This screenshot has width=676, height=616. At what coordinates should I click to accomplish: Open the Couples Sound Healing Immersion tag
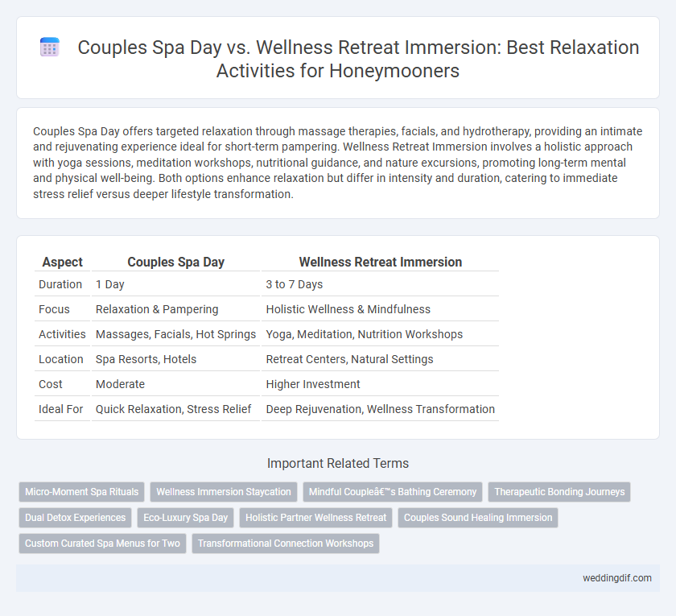pos(478,518)
